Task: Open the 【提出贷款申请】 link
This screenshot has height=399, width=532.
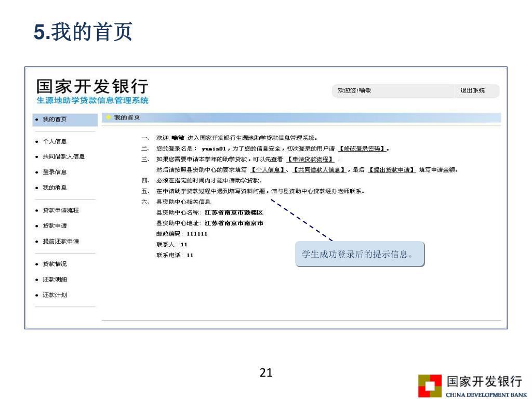Action: coord(392,170)
